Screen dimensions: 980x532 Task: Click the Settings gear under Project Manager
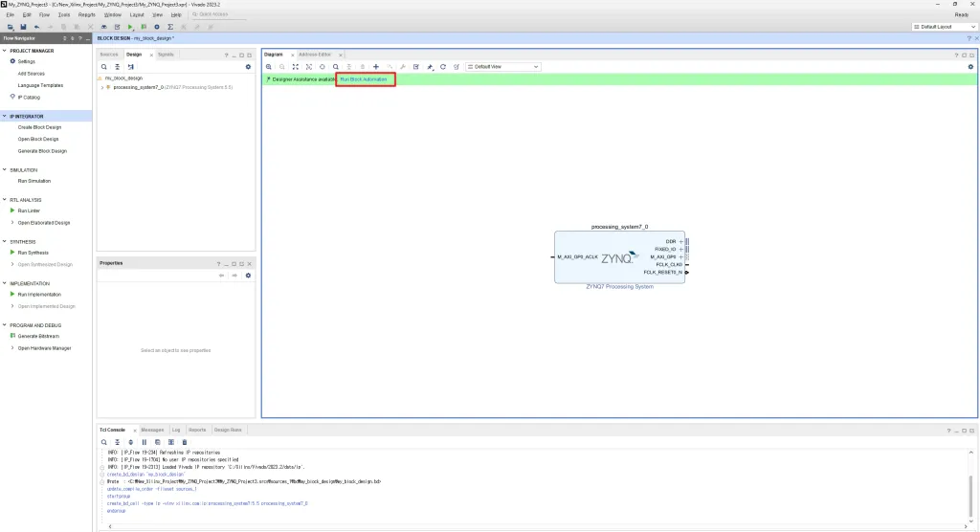12,61
